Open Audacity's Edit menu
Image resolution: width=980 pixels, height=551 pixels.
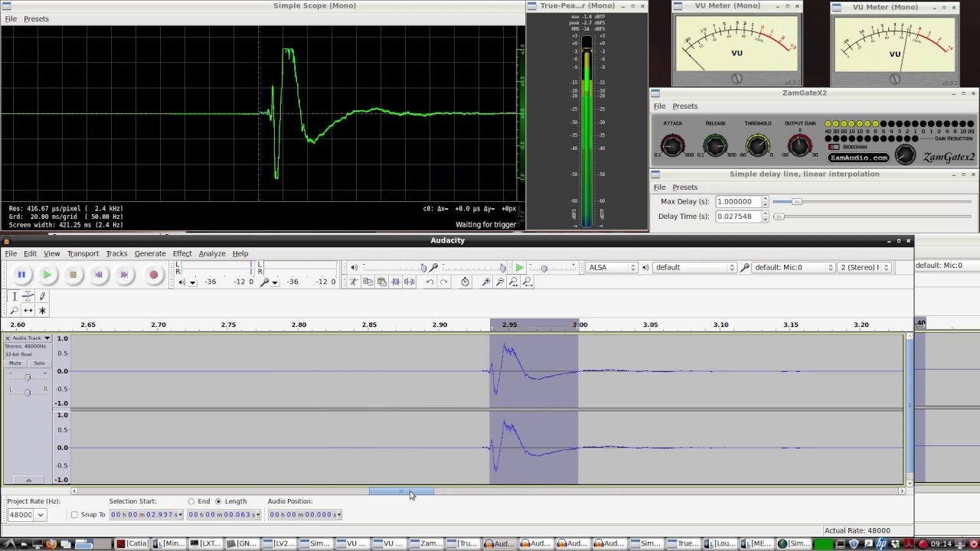pos(30,253)
